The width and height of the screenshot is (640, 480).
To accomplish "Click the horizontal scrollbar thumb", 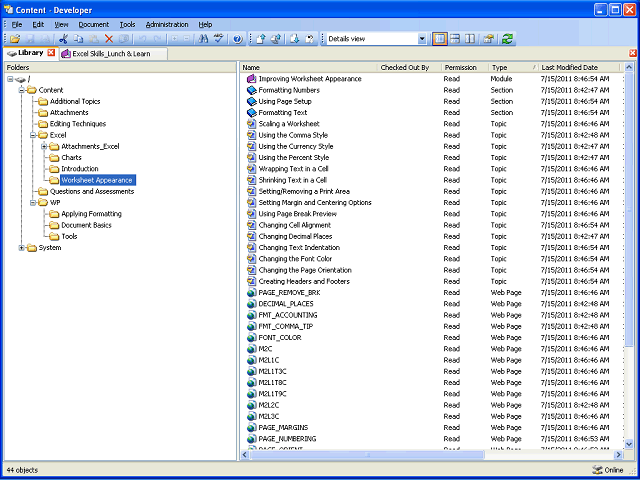I will [367, 454].
